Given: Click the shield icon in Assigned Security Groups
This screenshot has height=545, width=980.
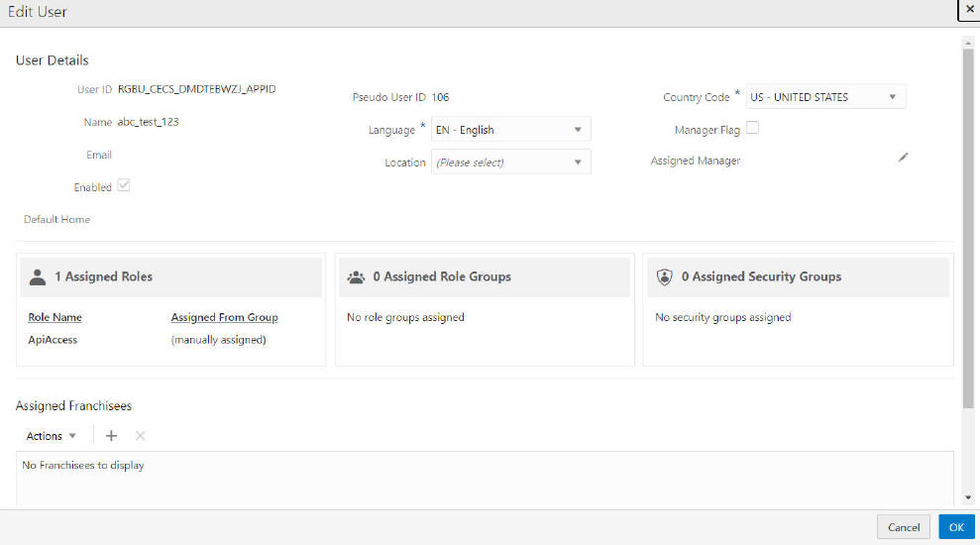Looking at the screenshot, I should [x=665, y=277].
